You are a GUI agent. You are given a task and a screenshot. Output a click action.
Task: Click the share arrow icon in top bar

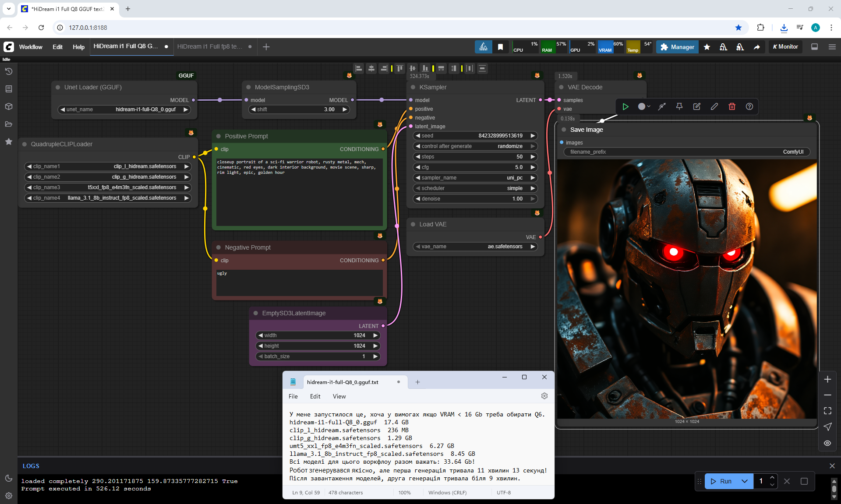click(x=756, y=47)
